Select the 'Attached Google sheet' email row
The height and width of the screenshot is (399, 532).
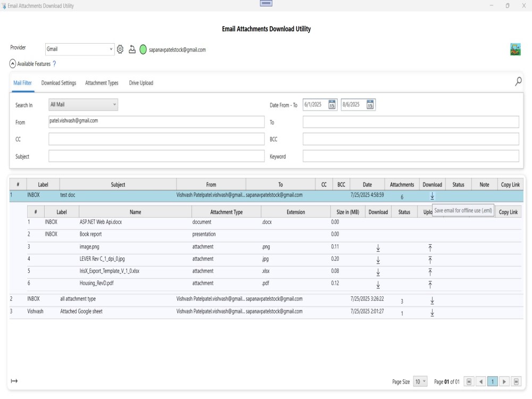[x=267, y=312]
